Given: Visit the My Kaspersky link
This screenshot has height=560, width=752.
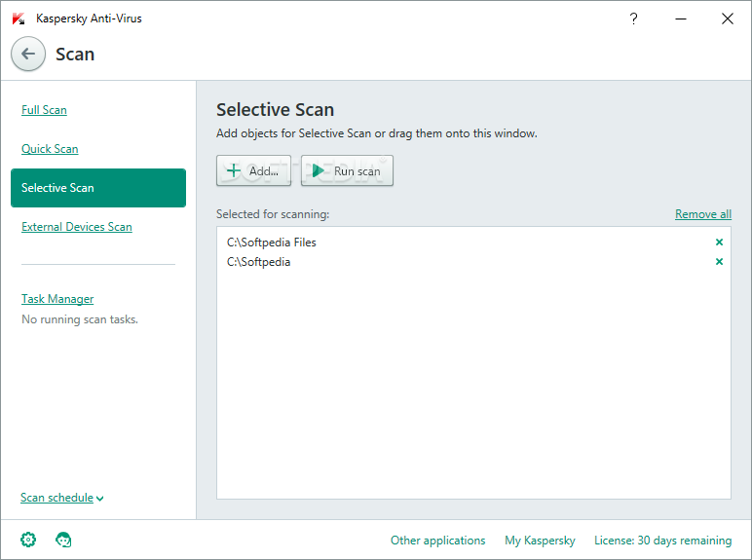Looking at the screenshot, I should [540, 541].
